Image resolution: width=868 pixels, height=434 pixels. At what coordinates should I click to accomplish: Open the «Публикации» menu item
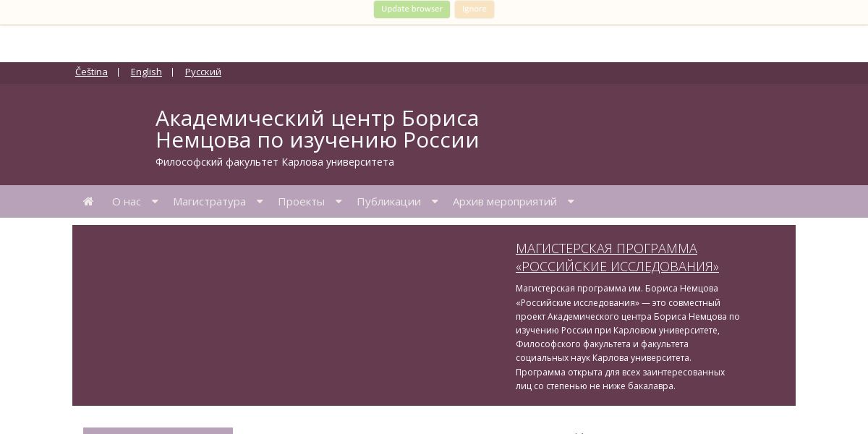click(389, 202)
